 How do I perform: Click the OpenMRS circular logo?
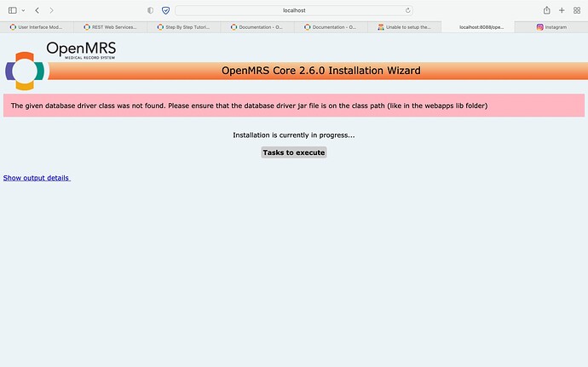click(x=25, y=71)
